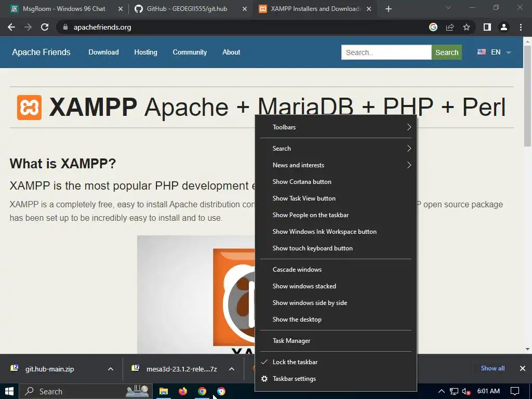Click the forward navigation arrow
Image resolution: width=532 pixels, height=399 pixels.
(x=28, y=27)
